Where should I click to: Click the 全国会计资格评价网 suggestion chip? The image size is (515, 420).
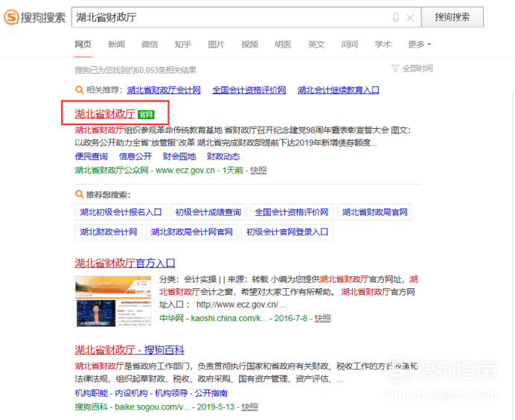291,212
